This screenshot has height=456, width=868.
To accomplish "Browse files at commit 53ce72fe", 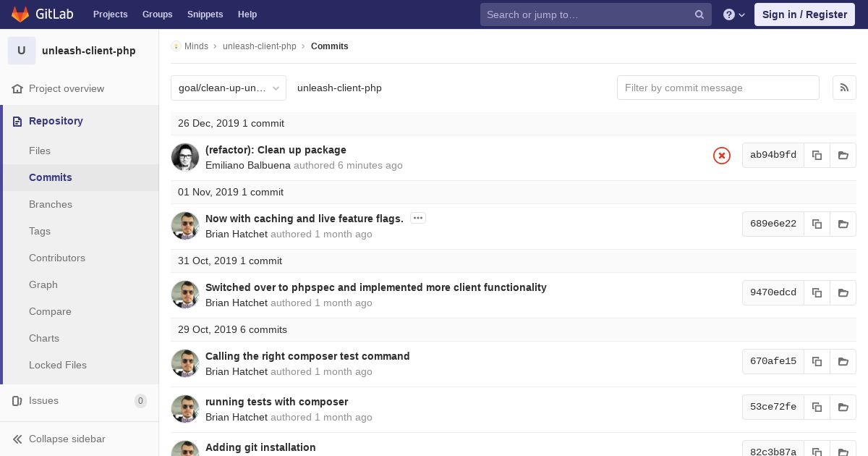I will pyautogui.click(x=843, y=407).
